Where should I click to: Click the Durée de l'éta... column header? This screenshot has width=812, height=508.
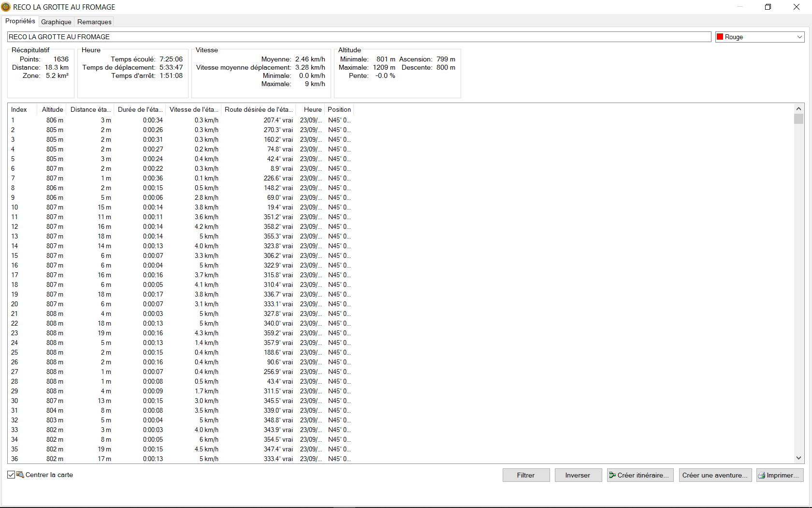pyautogui.click(x=140, y=109)
